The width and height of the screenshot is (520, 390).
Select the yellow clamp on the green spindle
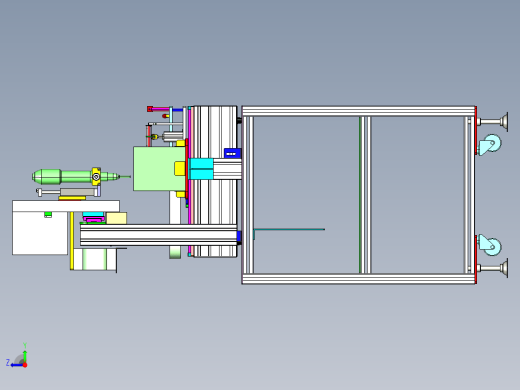(96, 176)
